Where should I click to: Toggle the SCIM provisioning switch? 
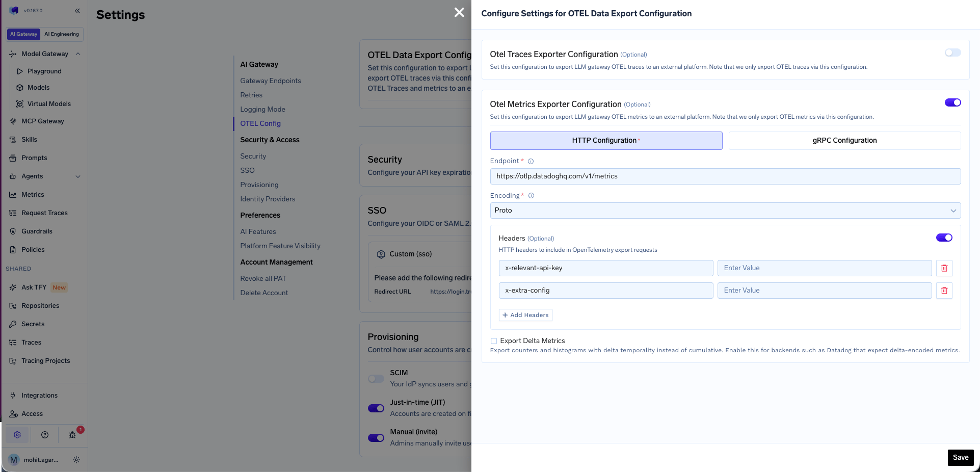click(376, 379)
